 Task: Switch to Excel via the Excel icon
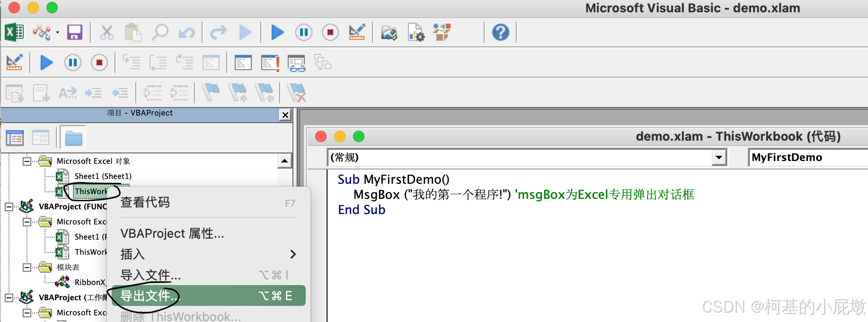(14, 32)
